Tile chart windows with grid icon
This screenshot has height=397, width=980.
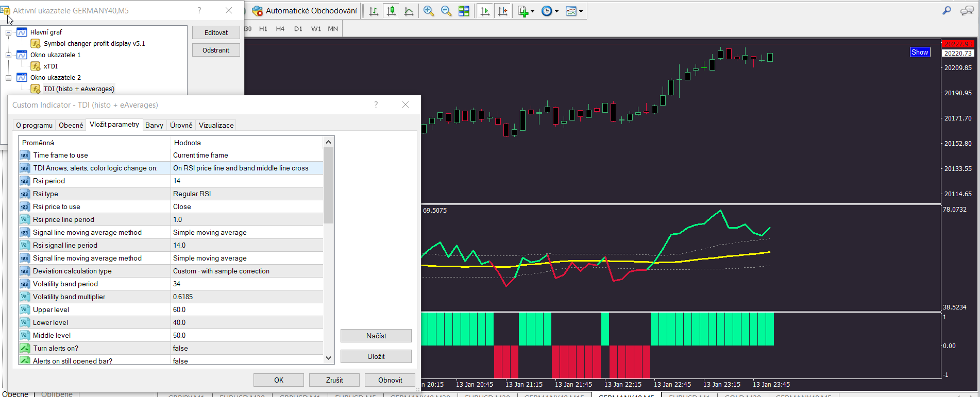pyautogui.click(x=464, y=11)
